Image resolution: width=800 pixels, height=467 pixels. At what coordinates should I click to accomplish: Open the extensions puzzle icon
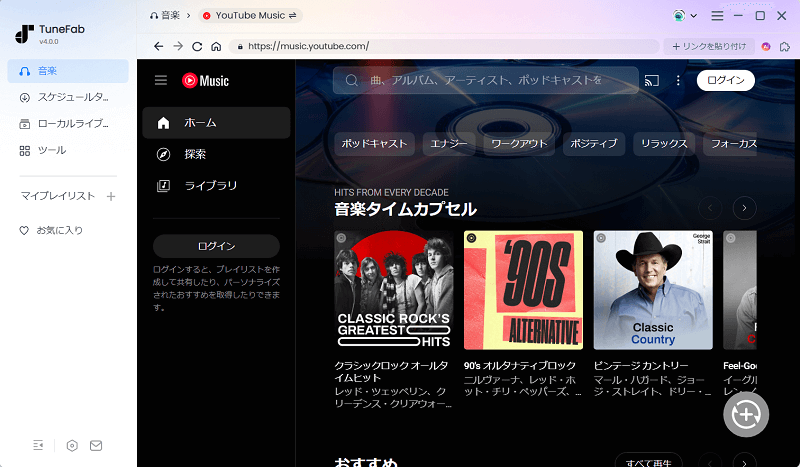pyautogui.click(x=785, y=46)
